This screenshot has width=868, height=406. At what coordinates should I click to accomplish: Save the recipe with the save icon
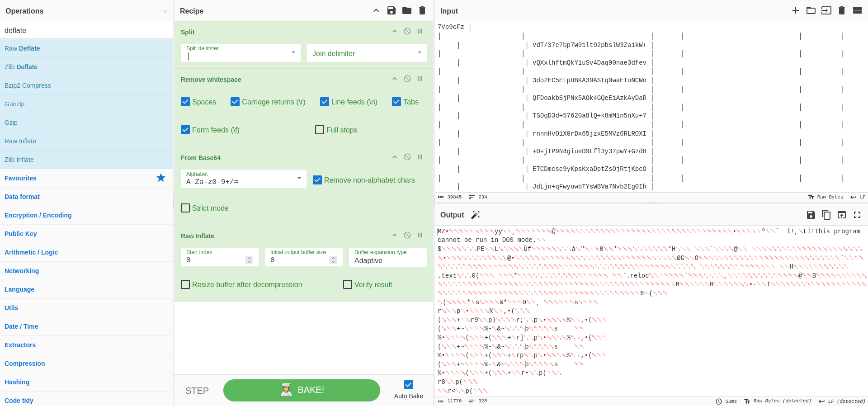[392, 10]
